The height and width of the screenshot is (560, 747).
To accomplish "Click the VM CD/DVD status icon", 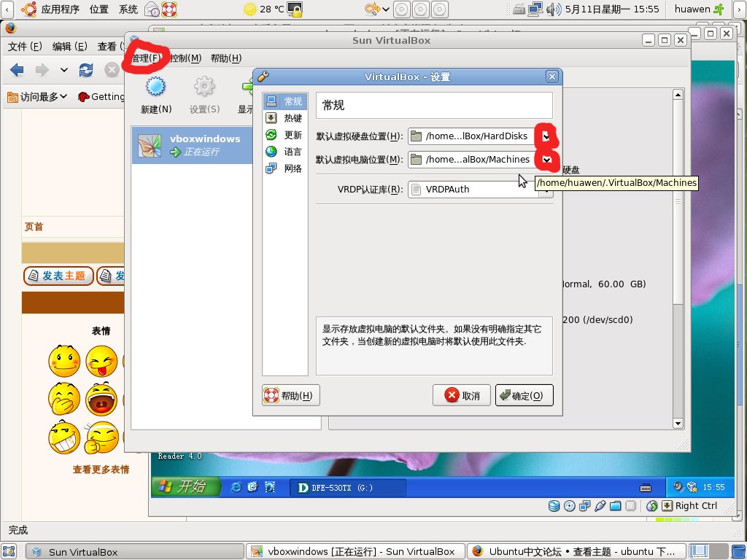I will (569, 506).
